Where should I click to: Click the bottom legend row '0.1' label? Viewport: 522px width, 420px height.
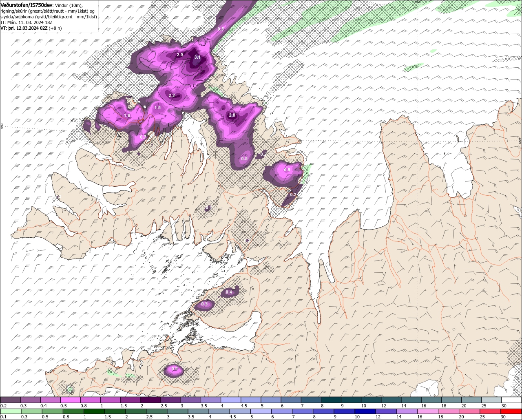click(3, 417)
